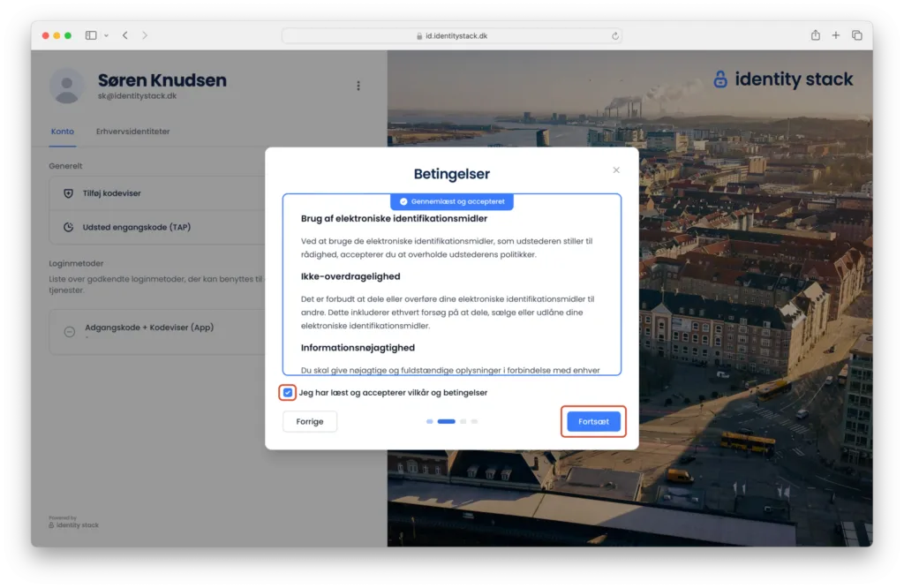This screenshot has width=904, height=588.
Task: Select Udsted engangskode (TAP)
Action: (157, 227)
